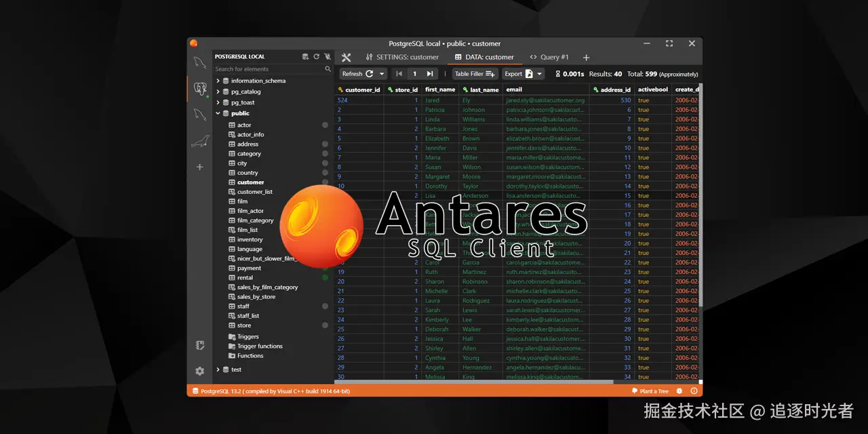Select the Patricia first name cell
The width and height of the screenshot is (868, 434).
pyautogui.click(x=441, y=110)
